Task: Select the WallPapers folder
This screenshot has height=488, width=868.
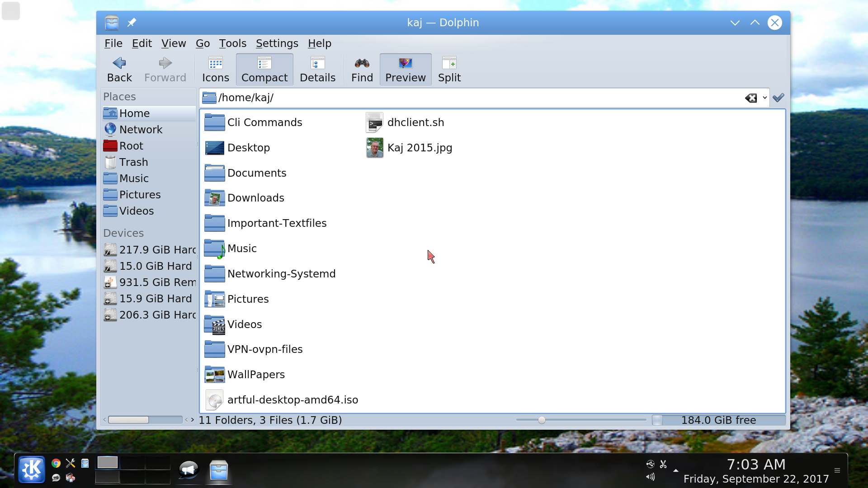Action: tap(245, 375)
